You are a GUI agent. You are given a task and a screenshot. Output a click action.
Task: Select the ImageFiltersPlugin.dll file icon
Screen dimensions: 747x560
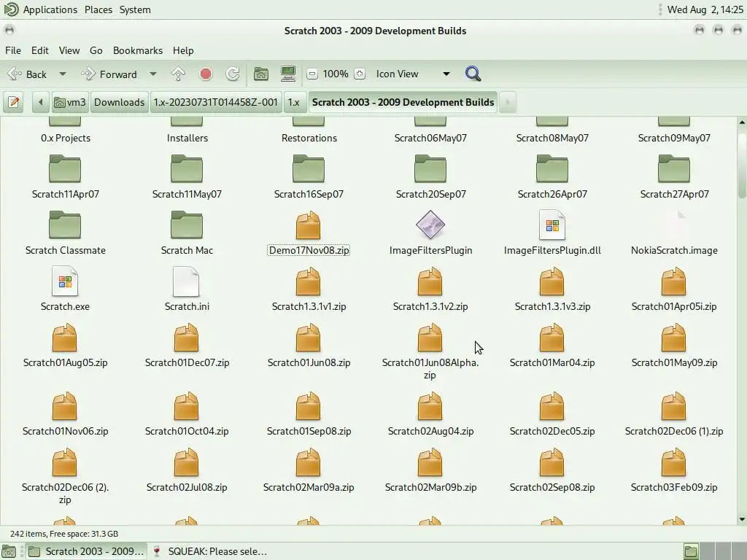[x=552, y=225]
